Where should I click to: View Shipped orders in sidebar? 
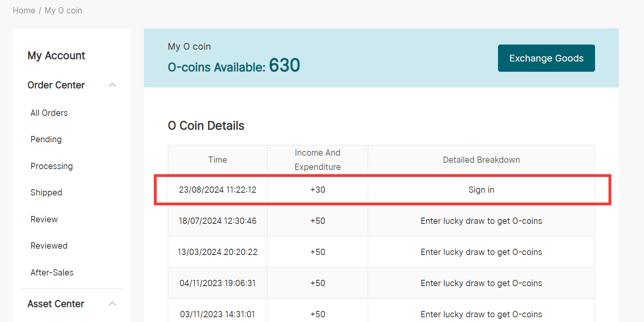[x=46, y=193]
